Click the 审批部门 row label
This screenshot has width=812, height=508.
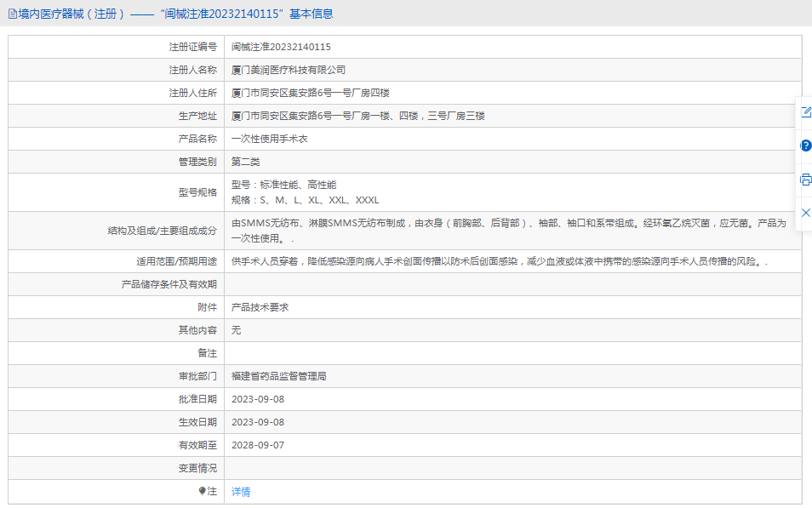(197, 376)
